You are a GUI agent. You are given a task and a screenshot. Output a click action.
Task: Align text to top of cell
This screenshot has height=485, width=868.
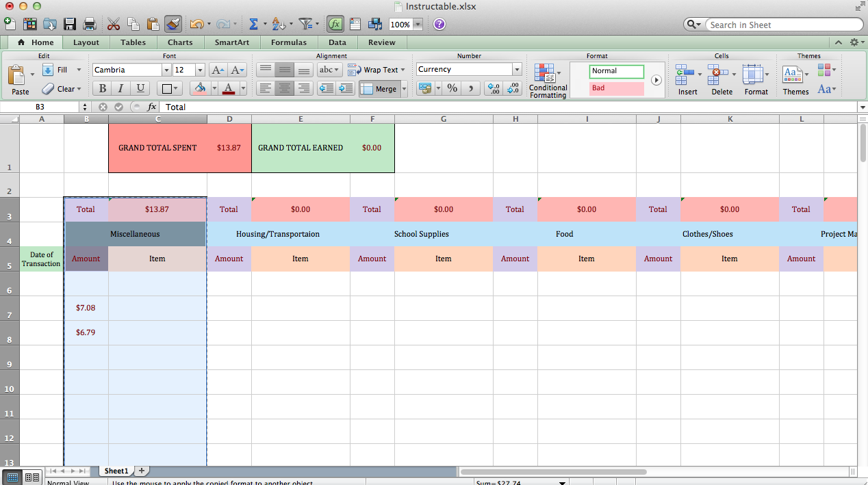(x=266, y=70)
